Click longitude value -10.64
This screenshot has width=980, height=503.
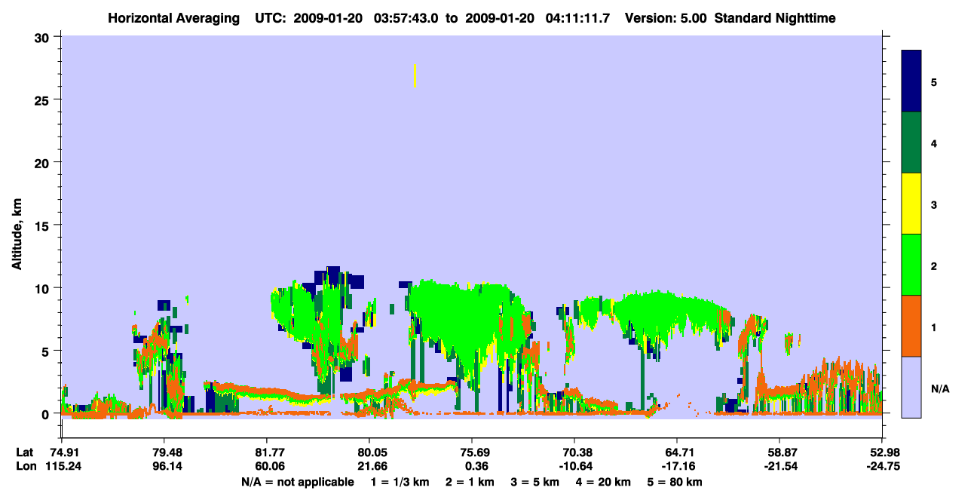coord(574,467)
